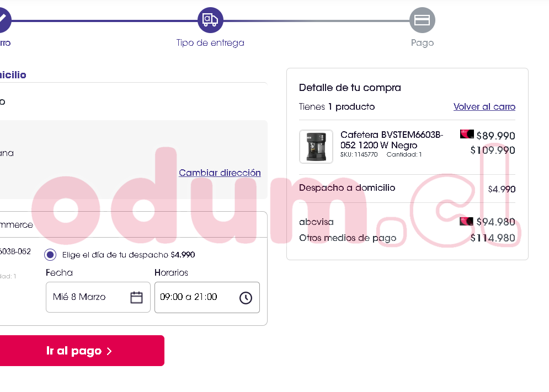Click the credit card Pago step icon

pos(422,20)
